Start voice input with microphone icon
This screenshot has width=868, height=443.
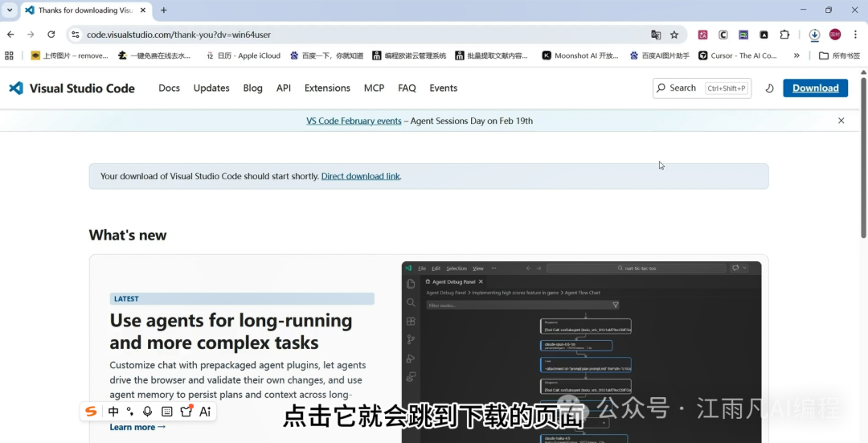[147, 412]
